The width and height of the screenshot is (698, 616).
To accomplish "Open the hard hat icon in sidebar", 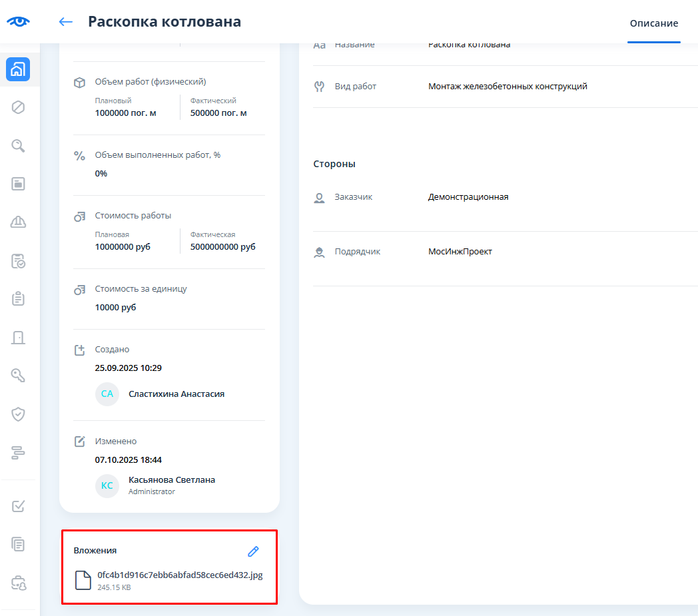I will pos(18,222).
